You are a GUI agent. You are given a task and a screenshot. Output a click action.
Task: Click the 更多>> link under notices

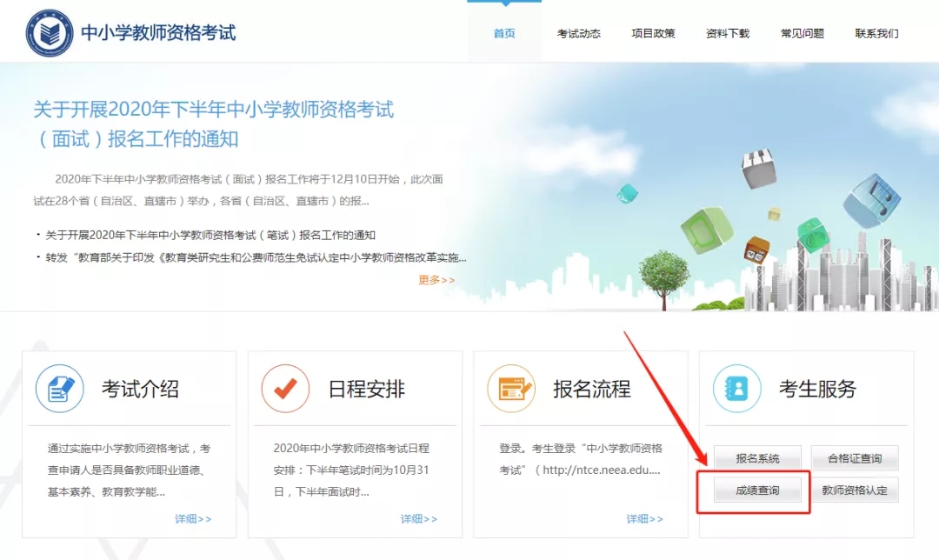(436, 280)
